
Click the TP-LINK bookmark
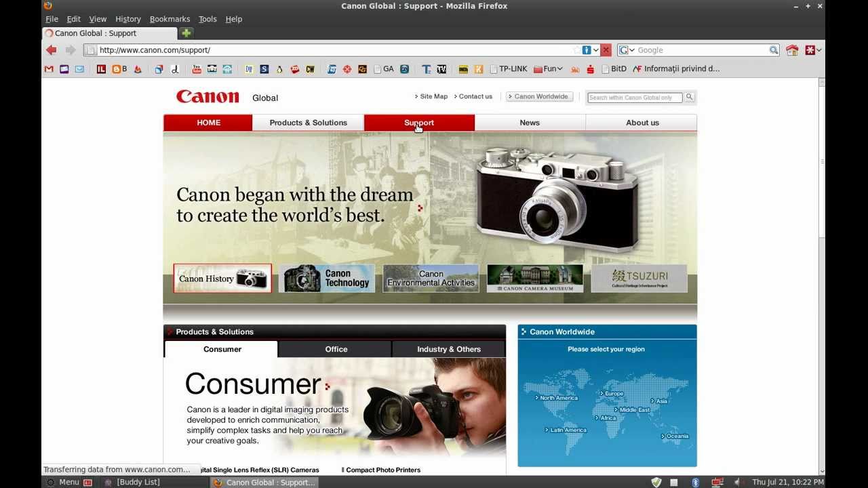tap(508, 69)
